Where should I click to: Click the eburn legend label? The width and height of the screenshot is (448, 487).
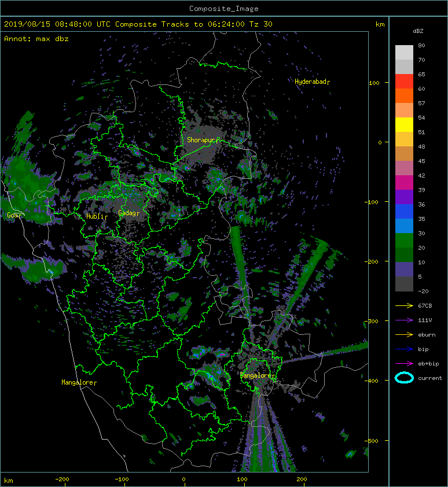(427, 335)
